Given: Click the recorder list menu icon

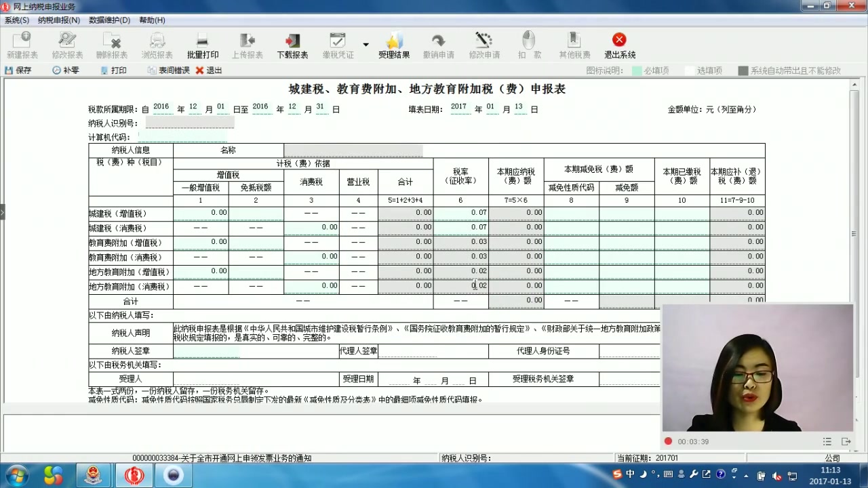Looking at the screenshot, I should (x=827, y=441).
